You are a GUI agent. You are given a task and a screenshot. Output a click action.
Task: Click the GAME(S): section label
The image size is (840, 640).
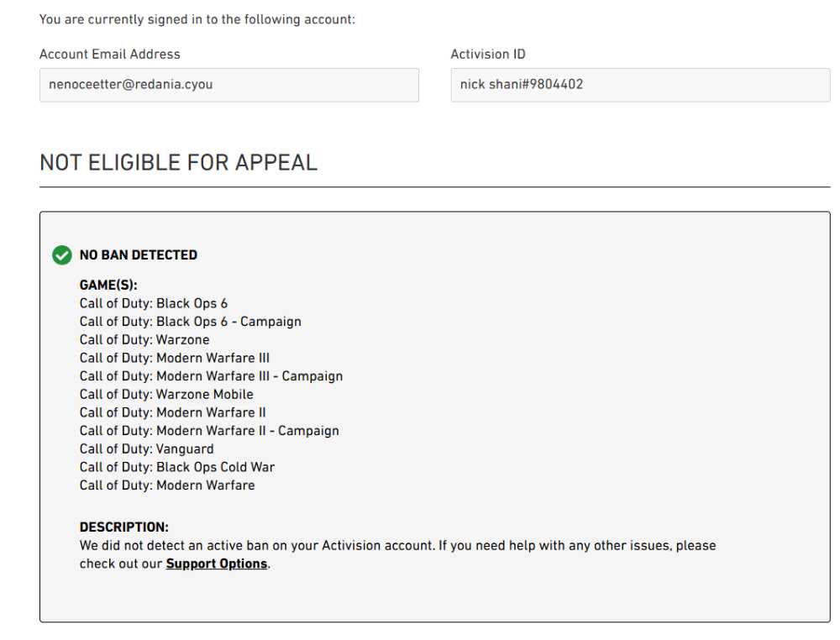[x=108, y=285]
